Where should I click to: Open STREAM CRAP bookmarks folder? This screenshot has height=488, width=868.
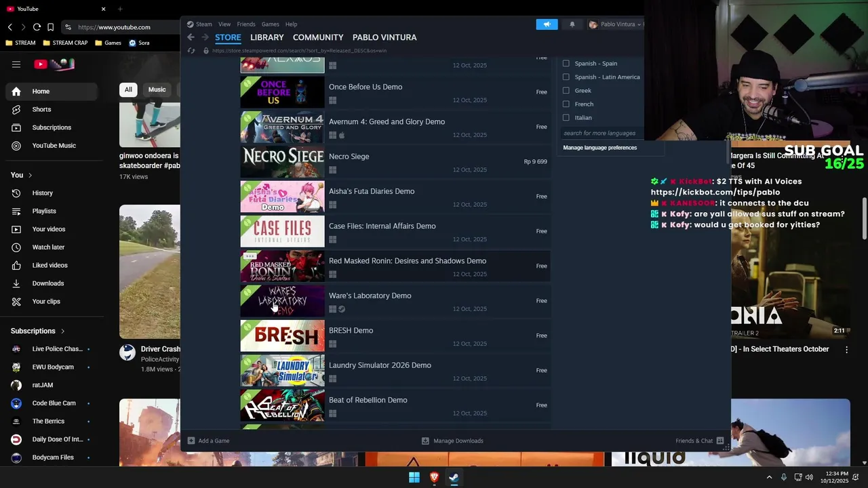pyautogui.click(x=65, y=43)
